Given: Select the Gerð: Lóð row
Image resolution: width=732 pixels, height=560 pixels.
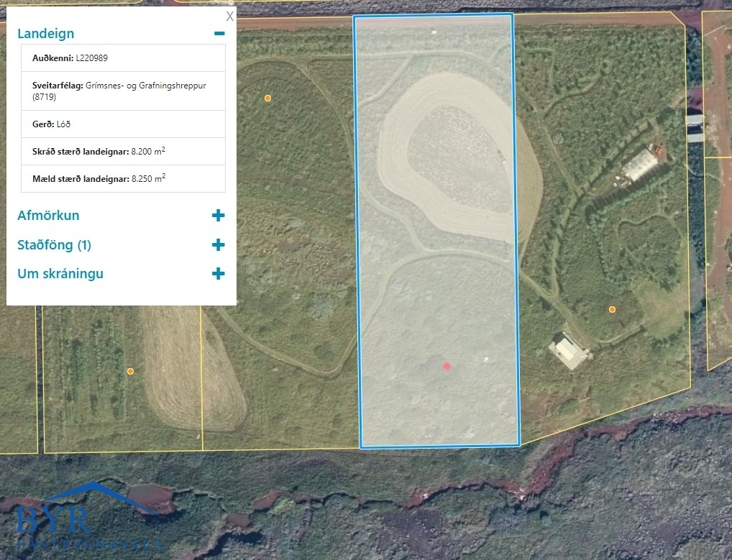Looking at the screenshot, I should click(x=123, y=124).
